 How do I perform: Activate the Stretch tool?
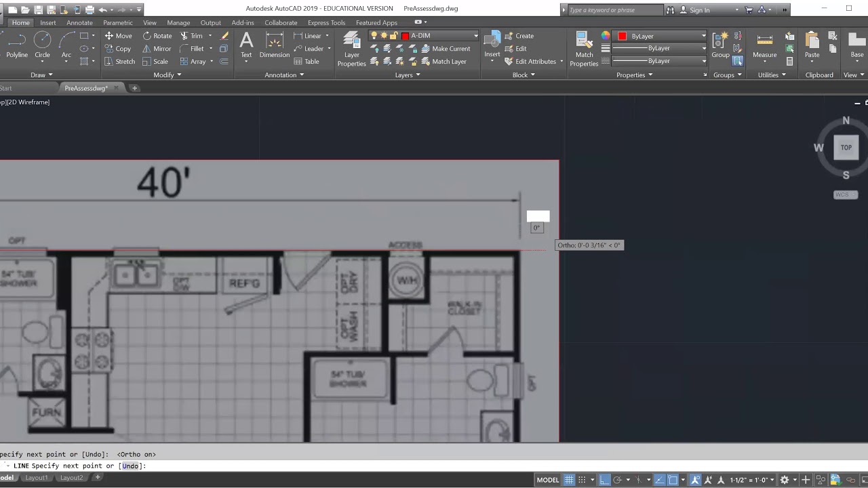point(120,62)
